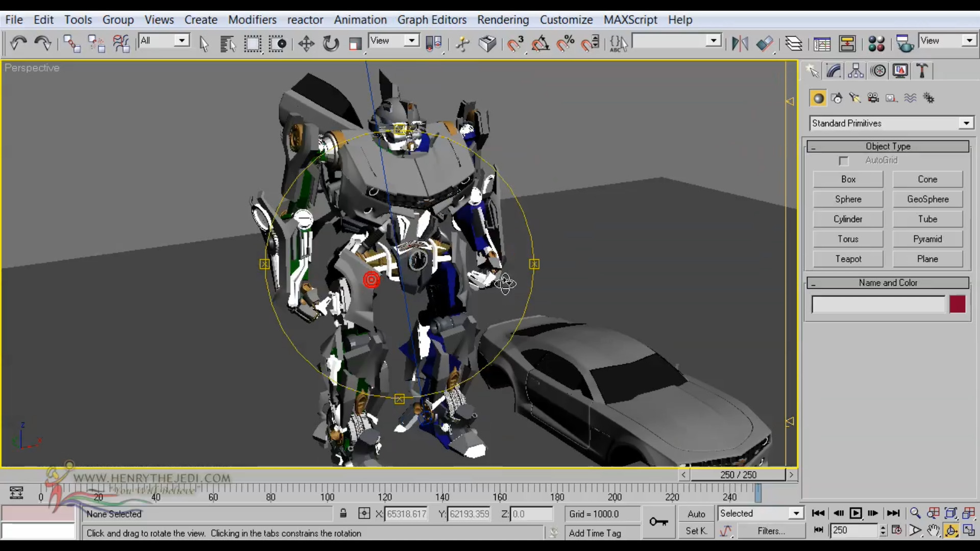980x551 pixels.
Task: Select the Select and Link tool
Action: coord(72,43)
